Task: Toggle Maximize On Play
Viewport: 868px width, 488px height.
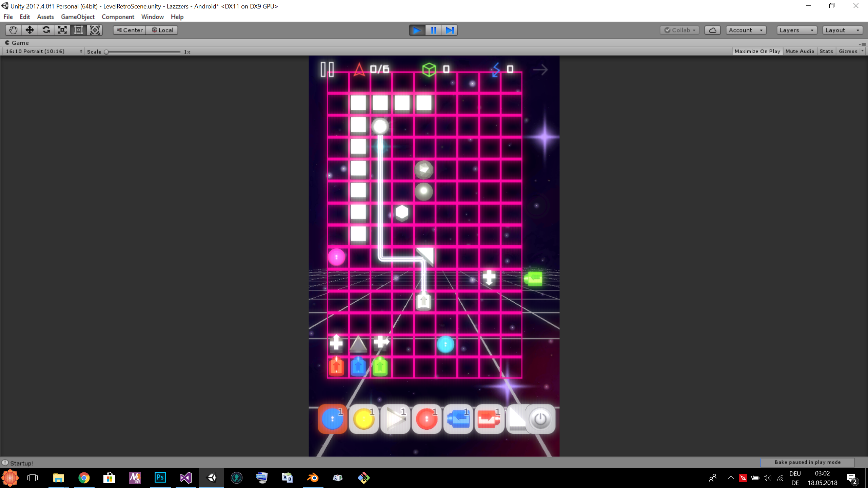Action: point(757,51)
